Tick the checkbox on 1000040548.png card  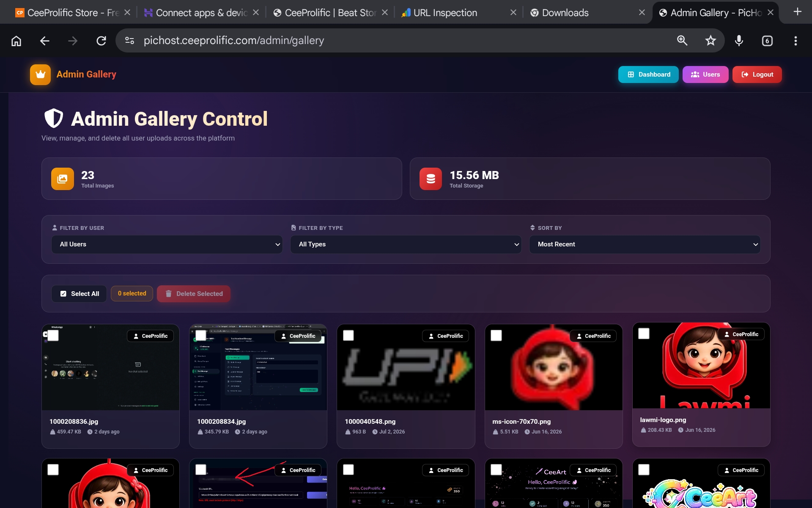coord(348,335)
